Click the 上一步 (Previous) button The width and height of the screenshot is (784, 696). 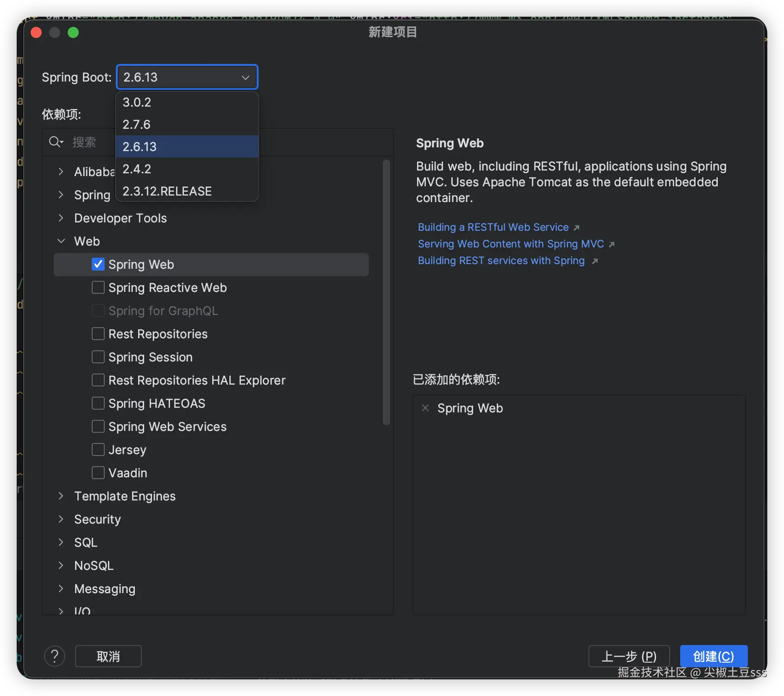pyautogui.click(x=629, y=656)
